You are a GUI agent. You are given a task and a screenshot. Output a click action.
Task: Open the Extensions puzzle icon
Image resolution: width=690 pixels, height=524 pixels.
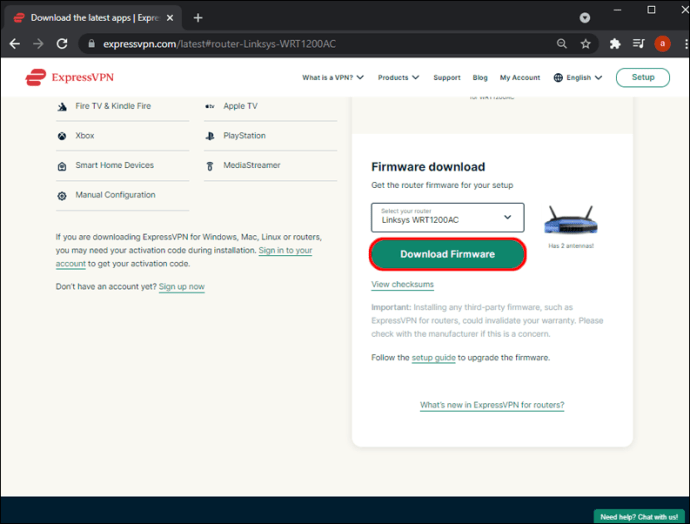click(x=615, y=44)
